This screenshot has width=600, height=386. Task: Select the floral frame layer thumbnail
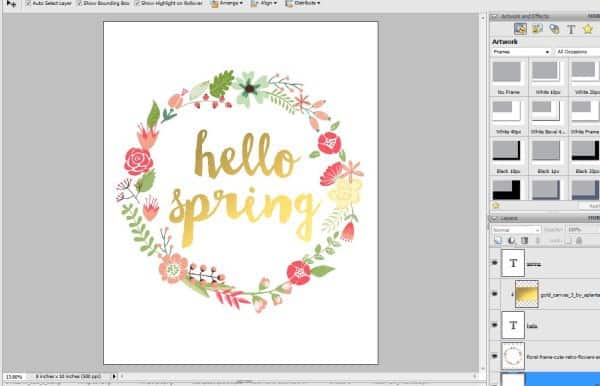(x=513, y=356)
